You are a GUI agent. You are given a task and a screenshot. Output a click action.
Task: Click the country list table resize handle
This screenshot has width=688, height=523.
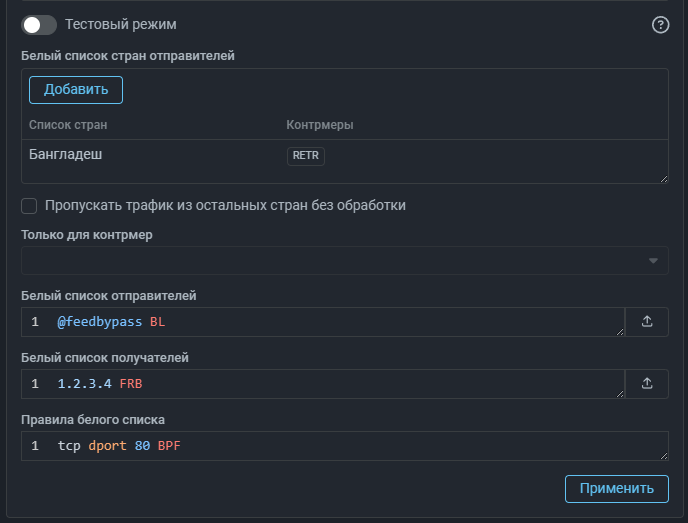[x=664, y=179]
